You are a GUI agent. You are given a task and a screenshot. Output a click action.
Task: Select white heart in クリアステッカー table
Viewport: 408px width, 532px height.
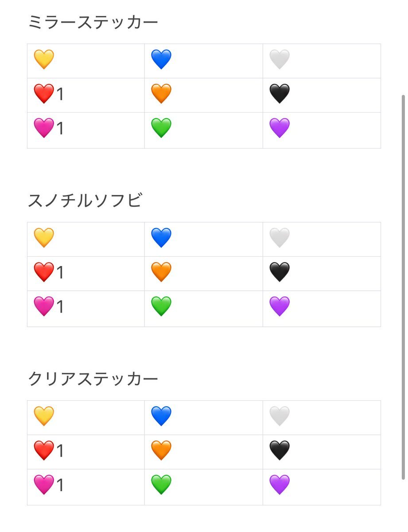point(280,416)
